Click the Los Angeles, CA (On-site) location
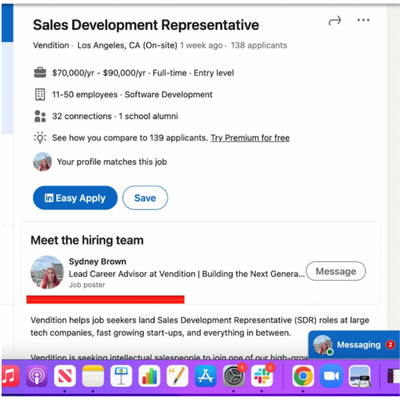The image size is (400, 400). tap(127, 45)
